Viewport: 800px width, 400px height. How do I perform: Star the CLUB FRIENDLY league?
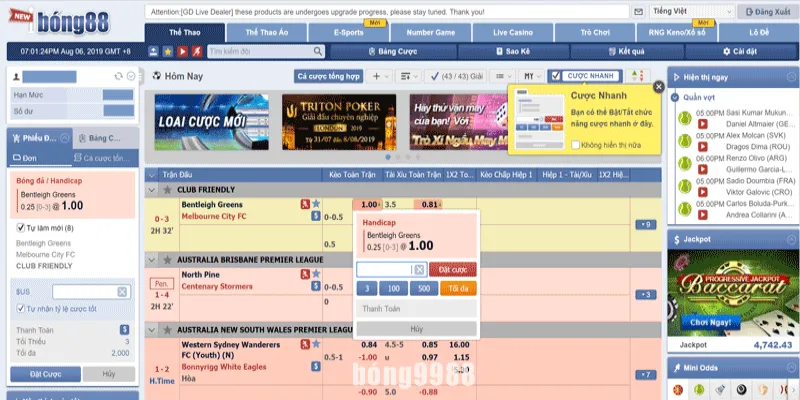point(167,190)
